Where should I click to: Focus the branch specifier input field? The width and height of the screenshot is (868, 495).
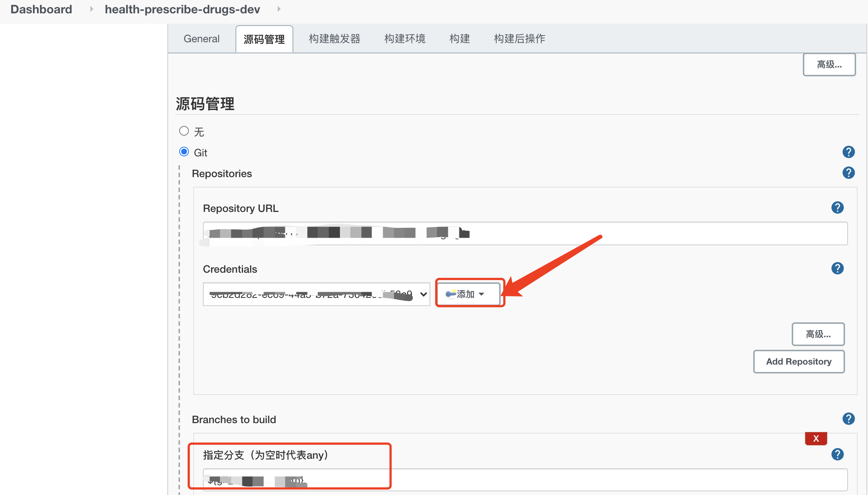pyautogui.click(x=525, y=480)
